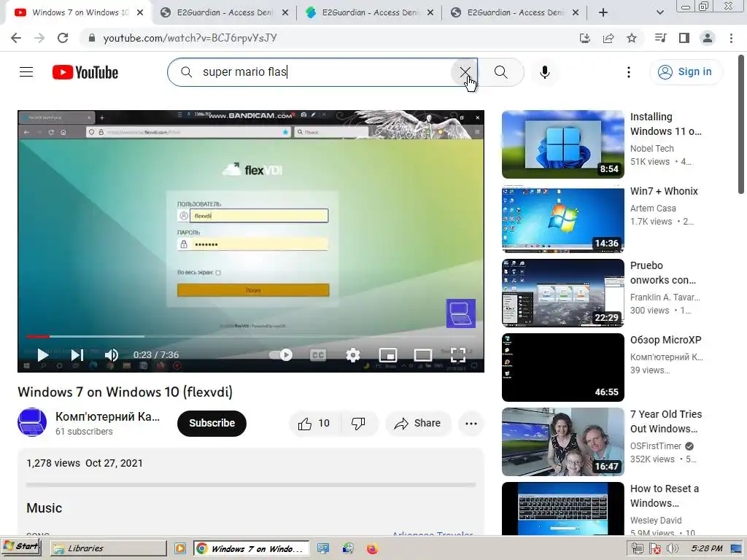Open channel avatar below the video
The width and height of the screenshot is (747, 560).
(32, 422)
